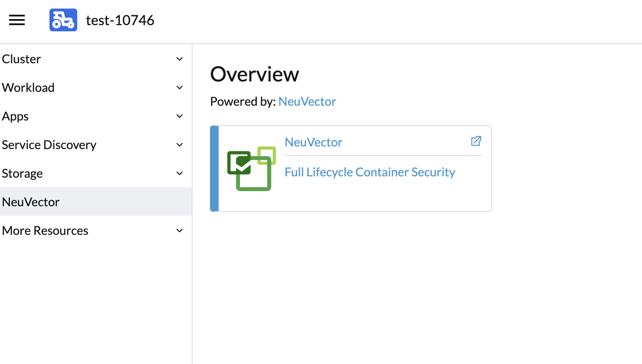Click the Full Lifecycle Container Security link

(370, 172)
